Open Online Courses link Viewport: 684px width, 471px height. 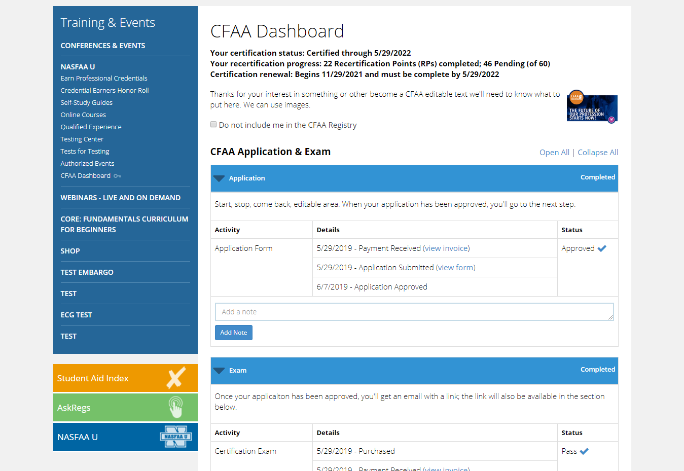pos(83,115)
